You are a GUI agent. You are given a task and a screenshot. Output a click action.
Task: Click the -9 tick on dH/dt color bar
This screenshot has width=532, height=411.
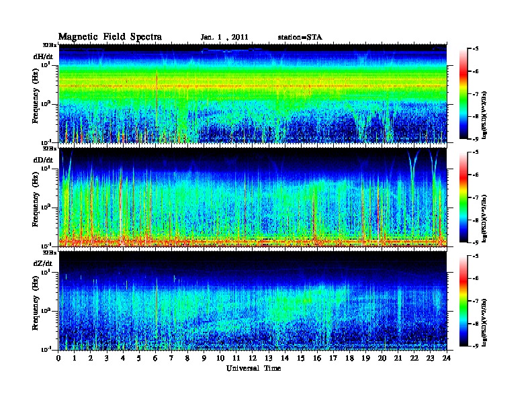tap(476, 139)
